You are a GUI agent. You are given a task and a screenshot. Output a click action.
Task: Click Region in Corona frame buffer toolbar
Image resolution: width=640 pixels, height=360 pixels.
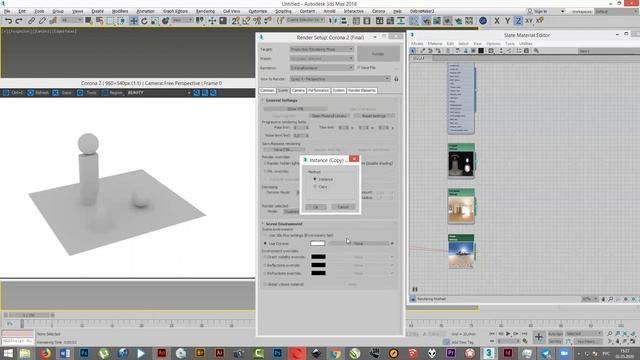tap(112, 93)
